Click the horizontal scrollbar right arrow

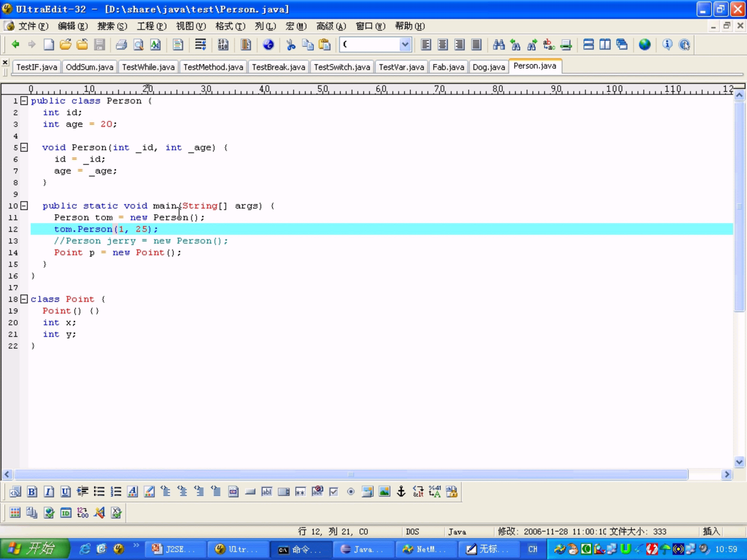[x=727, y=474]
